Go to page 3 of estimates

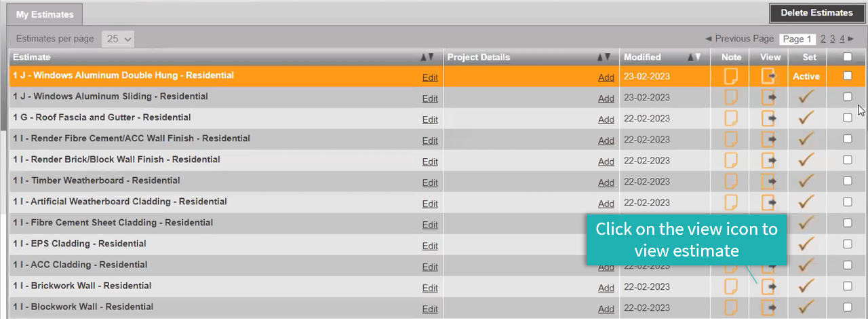point(833,39)
